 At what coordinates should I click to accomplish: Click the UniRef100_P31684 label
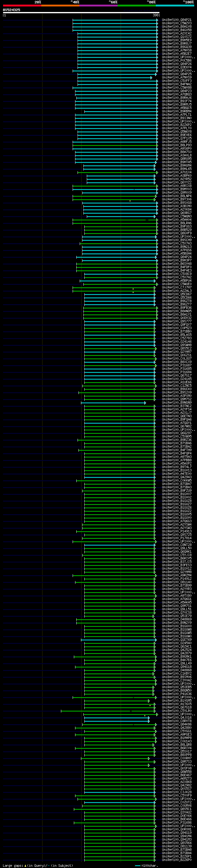177,372
